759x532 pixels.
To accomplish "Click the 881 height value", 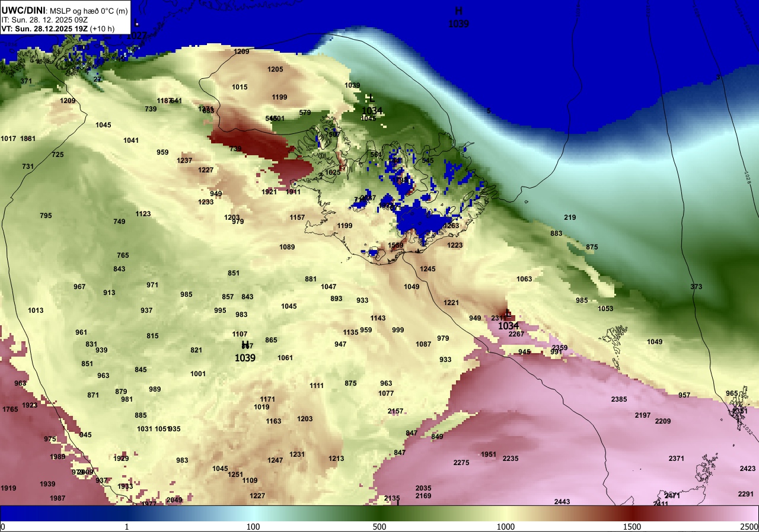I will pyautogui.click(x=311, y=279).
